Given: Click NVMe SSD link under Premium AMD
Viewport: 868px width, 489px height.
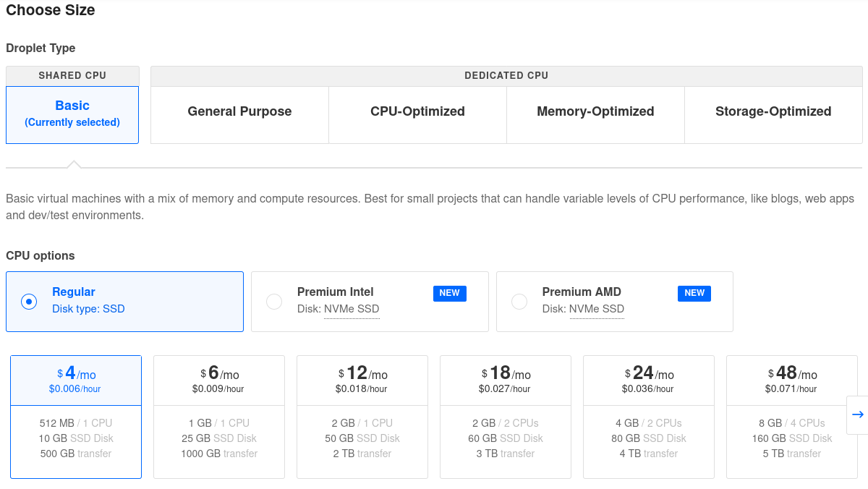Looking at the screenshot, I should click(x=597, y=310).
